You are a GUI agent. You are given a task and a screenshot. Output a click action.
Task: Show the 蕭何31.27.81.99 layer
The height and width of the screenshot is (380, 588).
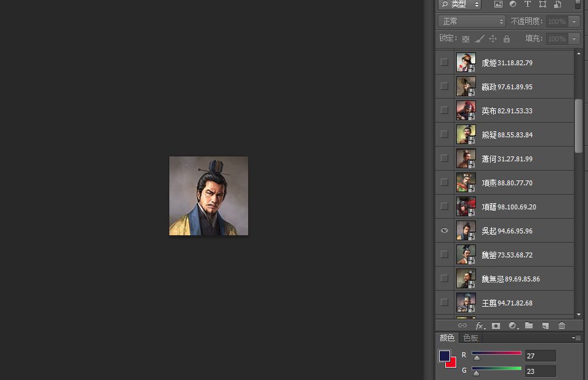(445, 158)
